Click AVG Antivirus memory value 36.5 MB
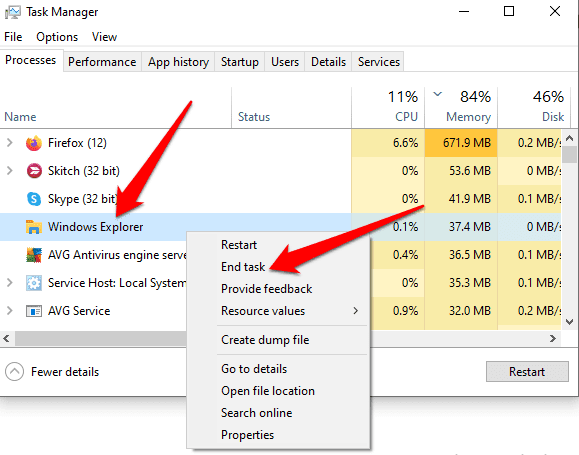This screenshot has height=455, width=579. (470, 255)
